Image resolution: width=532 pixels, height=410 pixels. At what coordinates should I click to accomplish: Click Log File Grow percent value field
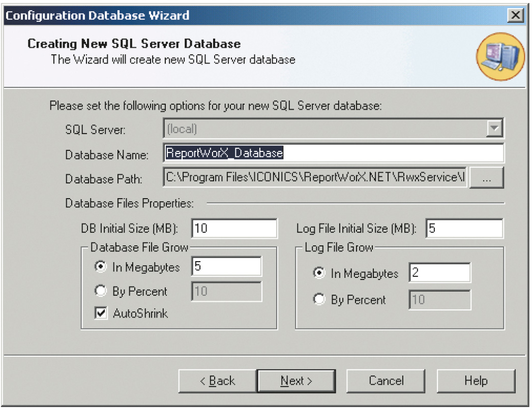440,300
